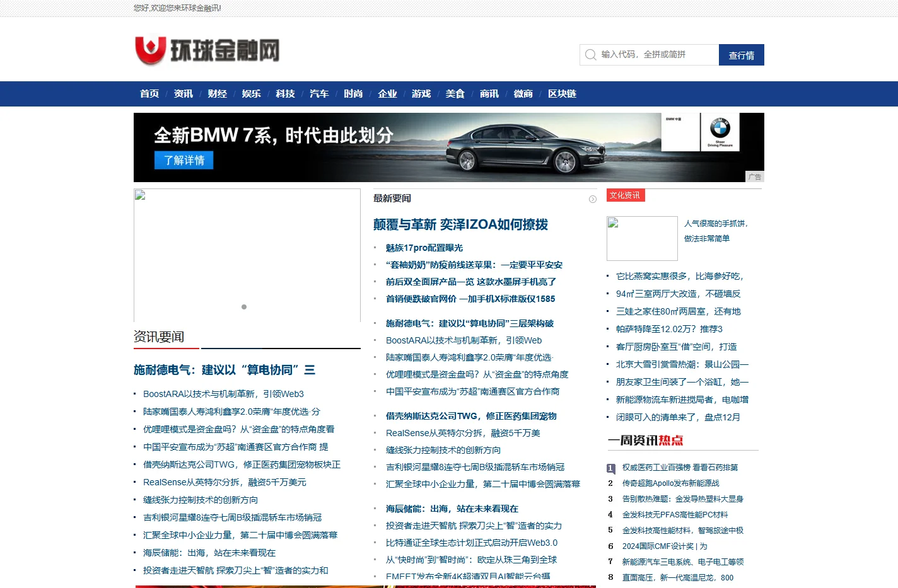This screenshot has width=898, height=588.
Task: Open 帕萨特降至12.02万 link
Action: (669, 329)
